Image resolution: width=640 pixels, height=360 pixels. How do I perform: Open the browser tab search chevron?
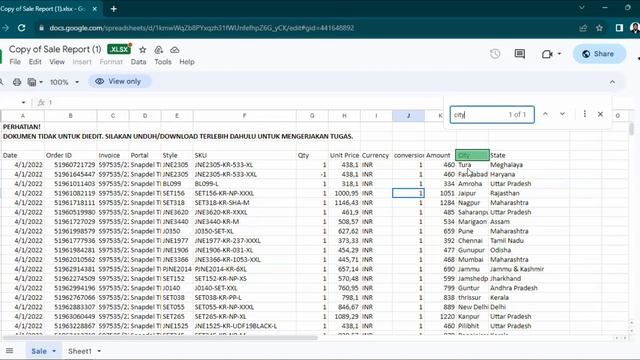[582, 8]
